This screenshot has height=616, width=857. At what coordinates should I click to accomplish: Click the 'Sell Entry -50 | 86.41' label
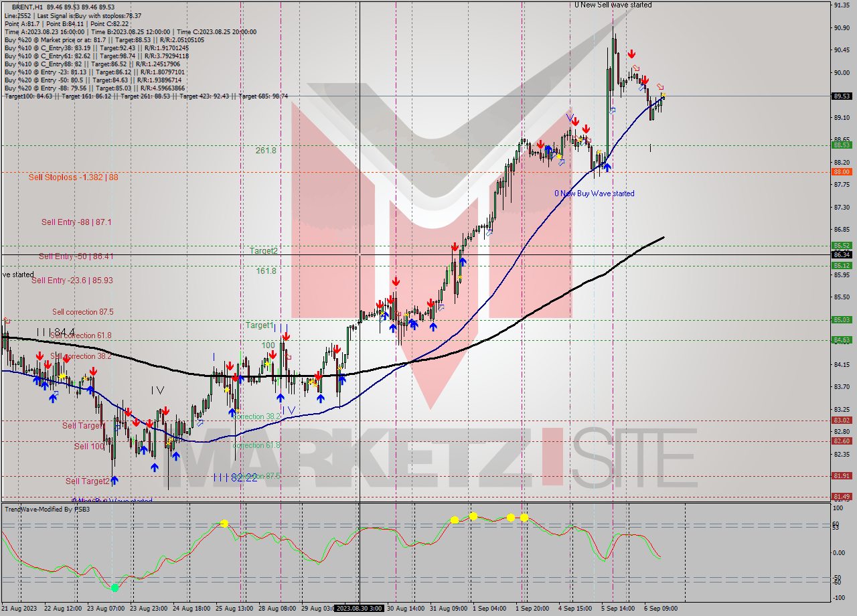click(x=76, y=256)
